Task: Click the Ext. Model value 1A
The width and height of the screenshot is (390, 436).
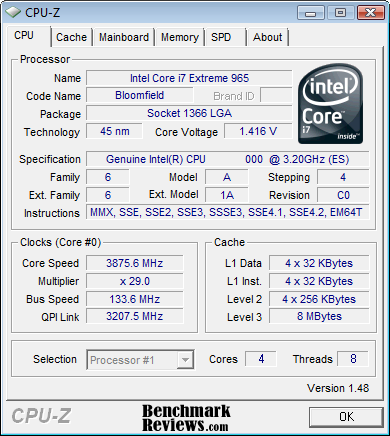Action: pos(227,195)
